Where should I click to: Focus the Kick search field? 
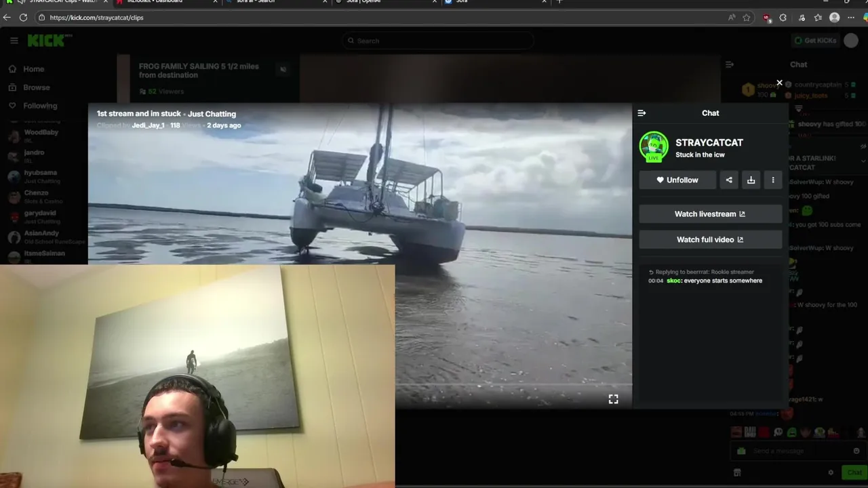(x=437, y=41)
